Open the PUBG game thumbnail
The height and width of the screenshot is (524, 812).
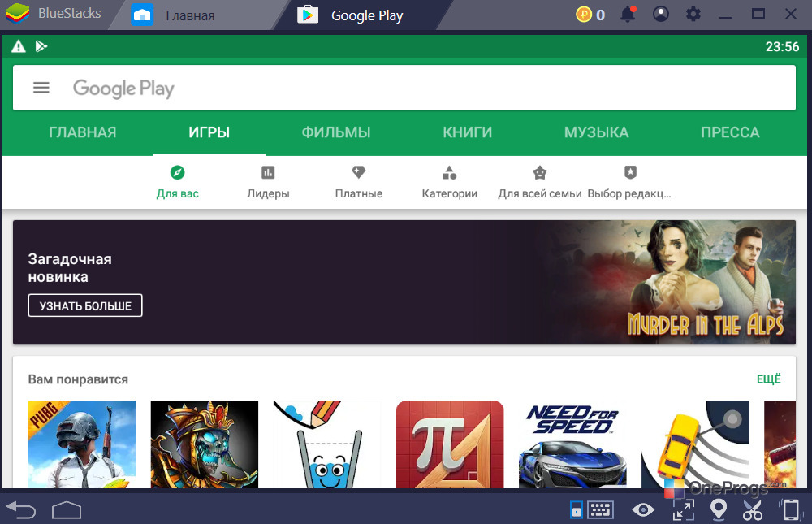coord(82,444)
